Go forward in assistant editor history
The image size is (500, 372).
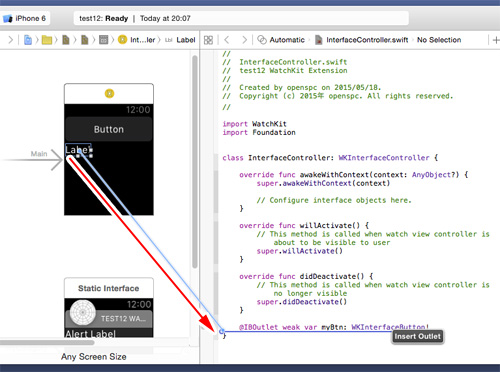click(x=244, y=40)
